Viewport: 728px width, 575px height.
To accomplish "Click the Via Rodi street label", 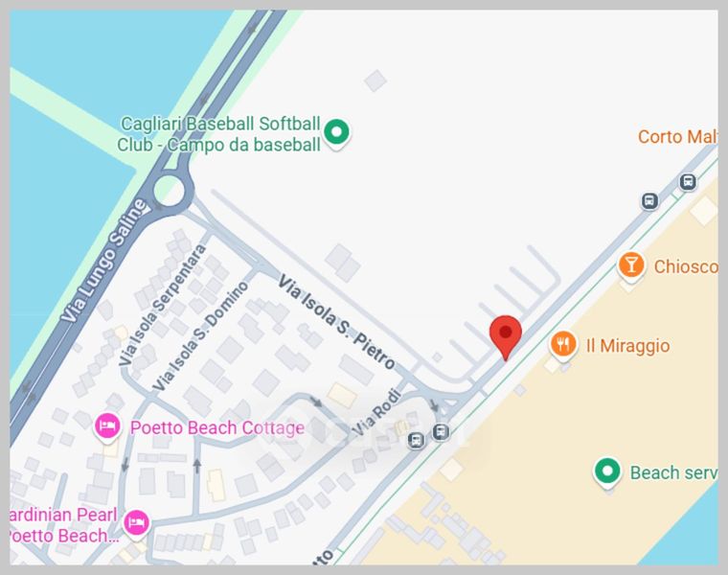I will click(x=376, y=413).
